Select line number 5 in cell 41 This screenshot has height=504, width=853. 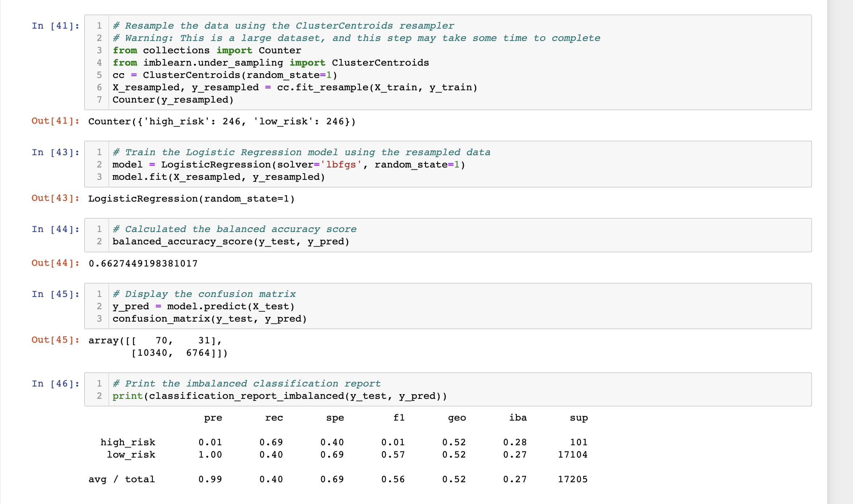pos(99,75)
